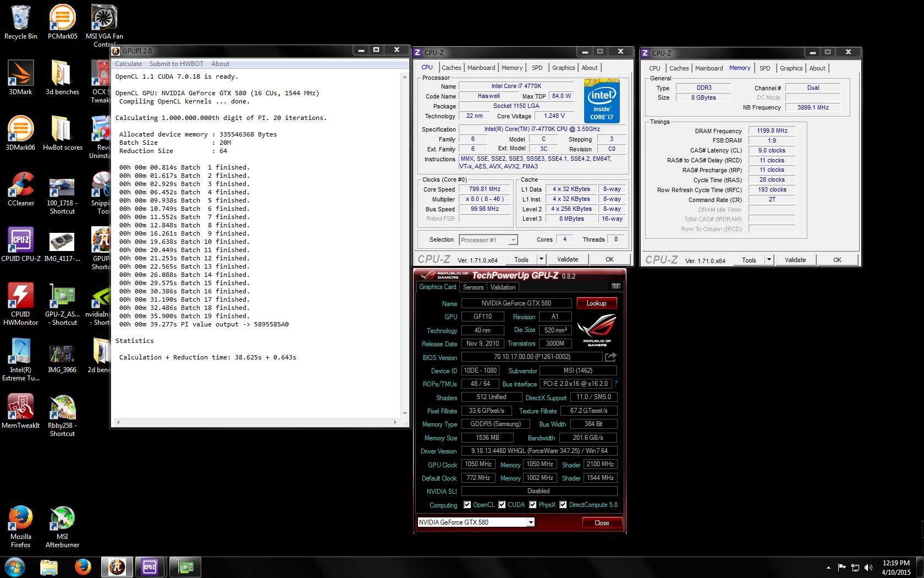The height and width of the screenshot is (578, 924).
Task: Open the HwBot scores folder
Action: (x=62, y=133)
